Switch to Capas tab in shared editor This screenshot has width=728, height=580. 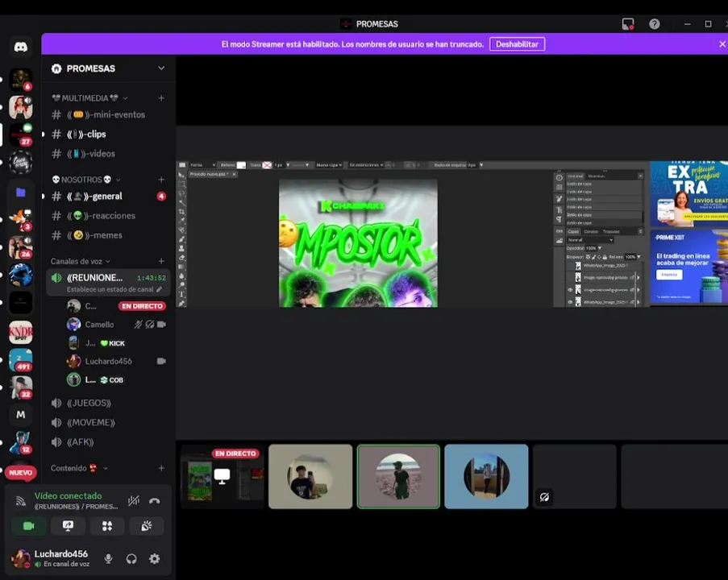coord(573,231)
